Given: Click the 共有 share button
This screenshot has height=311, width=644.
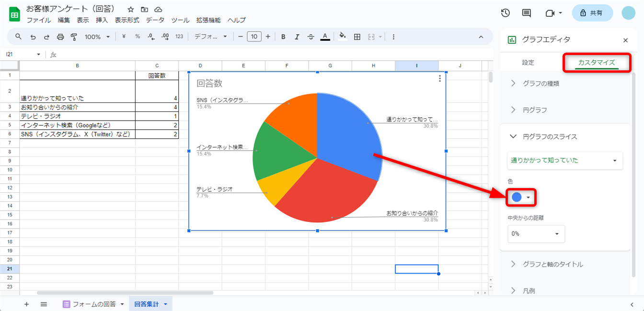Looking at the screenshot, I should 592,13.
